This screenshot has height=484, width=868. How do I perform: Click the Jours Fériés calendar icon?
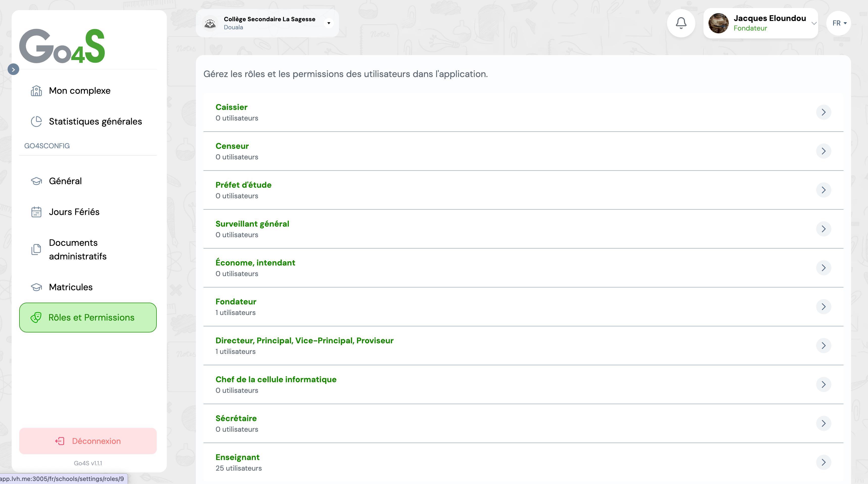click(36, 212)
